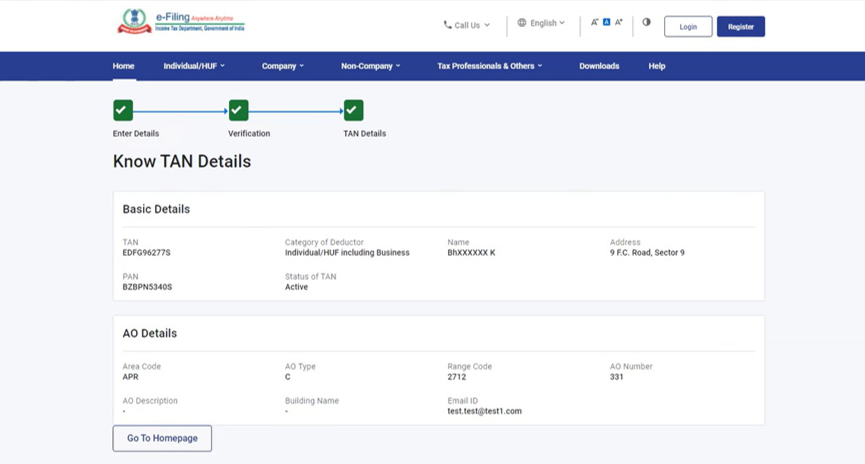Screen dimensions: 865x464
Task: Click the Call Us phone icon
Action: click(448, 25)
